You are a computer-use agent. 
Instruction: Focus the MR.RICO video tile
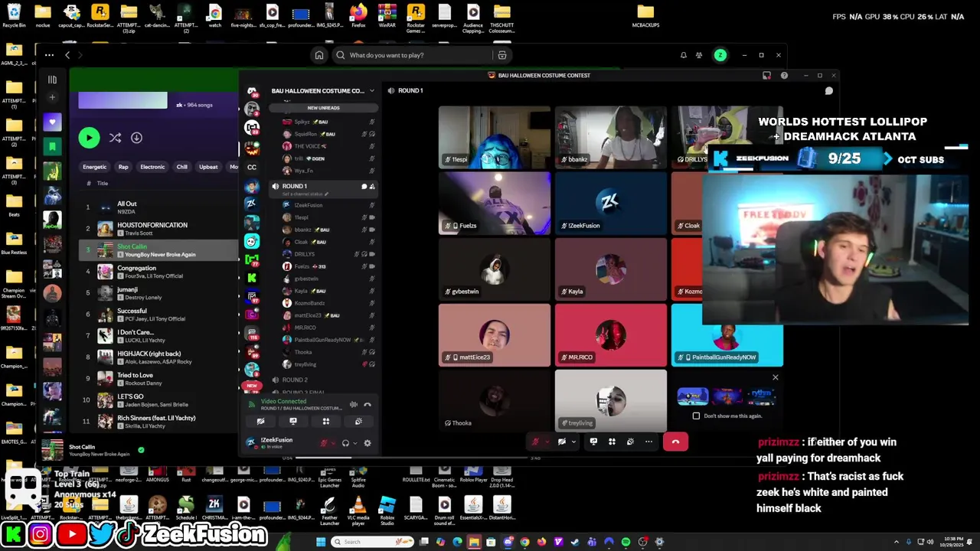click(x=611, y=335)
